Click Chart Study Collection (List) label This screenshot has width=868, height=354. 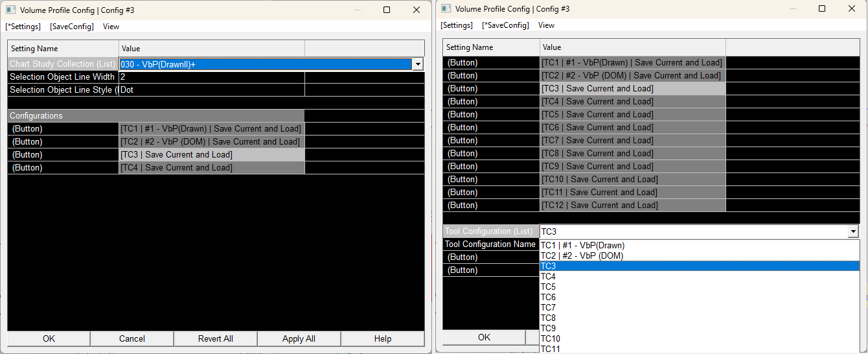[63, 64]
